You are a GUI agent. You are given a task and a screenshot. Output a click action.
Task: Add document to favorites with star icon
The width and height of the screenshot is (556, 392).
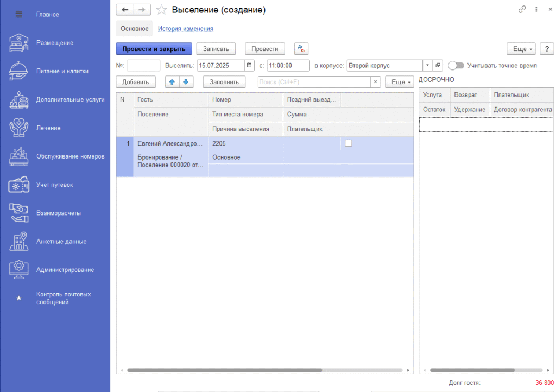161,10
